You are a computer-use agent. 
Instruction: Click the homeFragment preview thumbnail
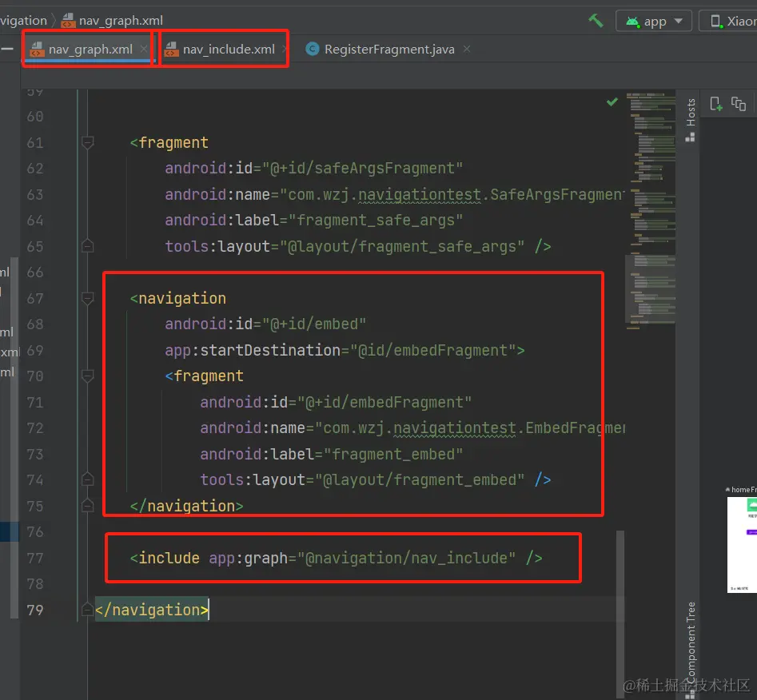coord(742,544)
